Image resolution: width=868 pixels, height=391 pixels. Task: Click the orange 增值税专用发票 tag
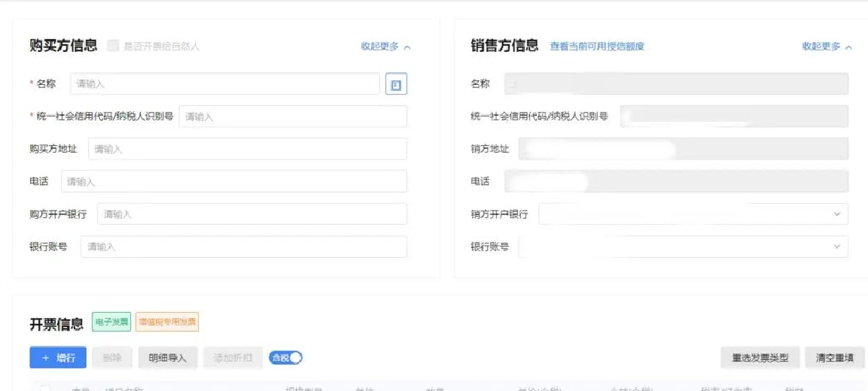click(167, 323)
